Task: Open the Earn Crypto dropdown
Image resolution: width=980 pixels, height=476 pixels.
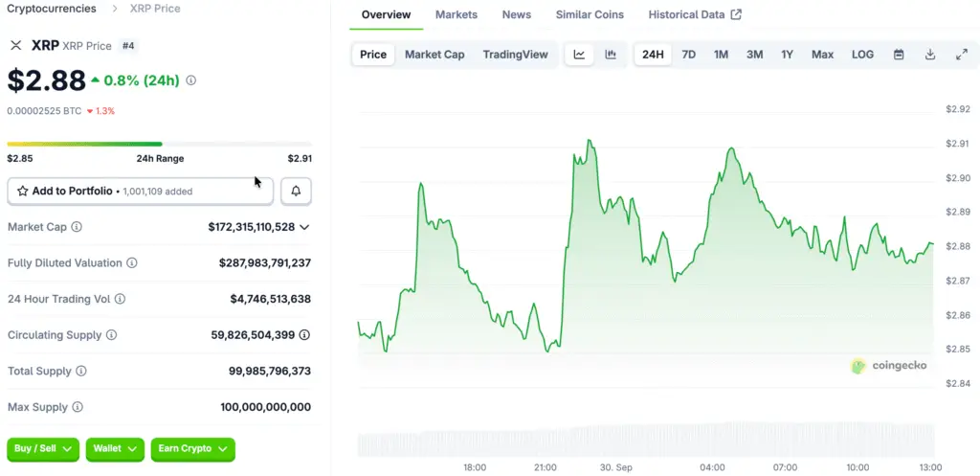Action: click(x=192, y=449)
